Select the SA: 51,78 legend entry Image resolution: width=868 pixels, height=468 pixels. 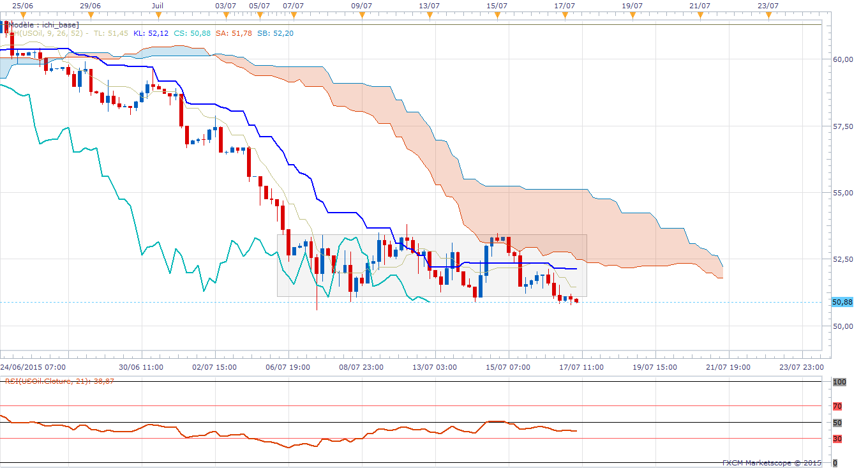tap(233, 33)
